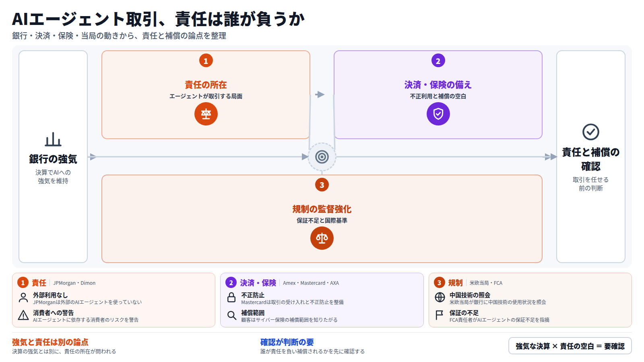The image size is (644, 362).
Task: Click the JPMorgan・Dimon label
Action: tap(74, 283)
